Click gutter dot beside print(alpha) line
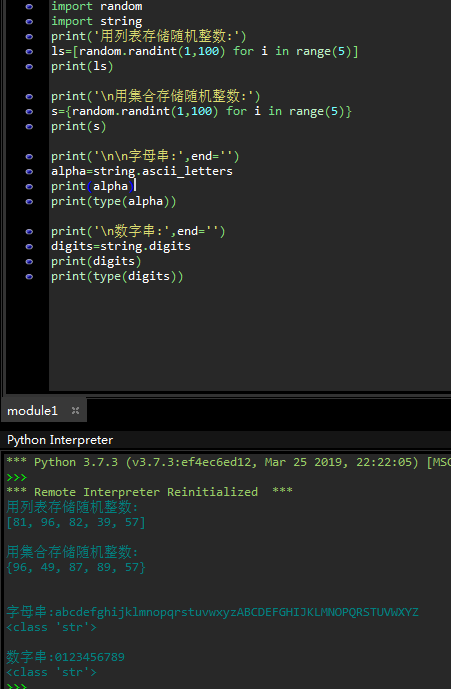451x689 pixels. [29, 186]
